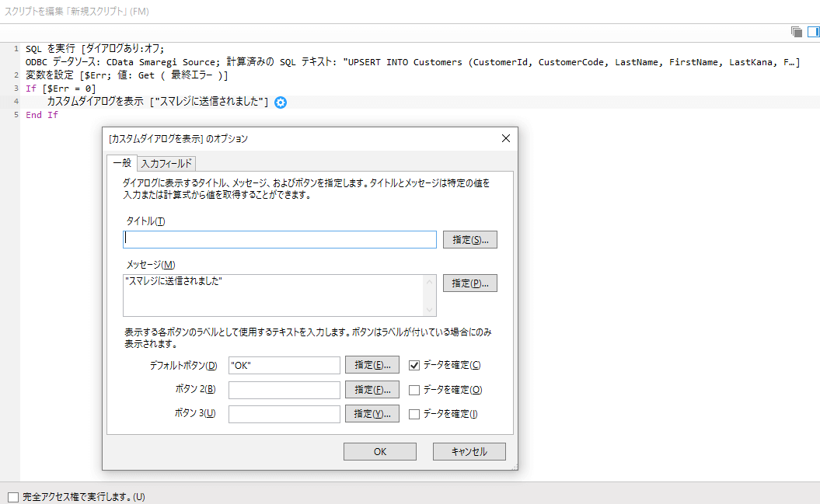This screenshot has height=504, width=820.
Task: Confirm the dialog with the OK button
Action: pos(380,452)
